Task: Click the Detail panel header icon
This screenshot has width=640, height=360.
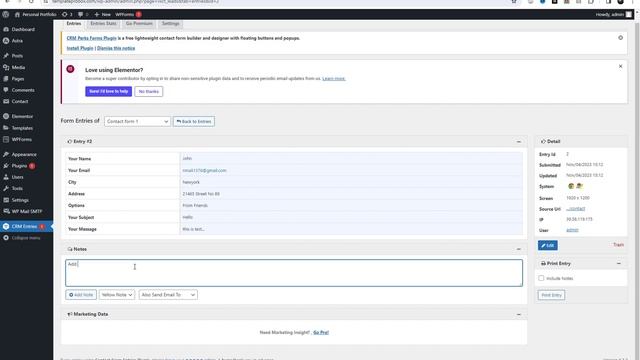Action: click(x=543, y=141)
